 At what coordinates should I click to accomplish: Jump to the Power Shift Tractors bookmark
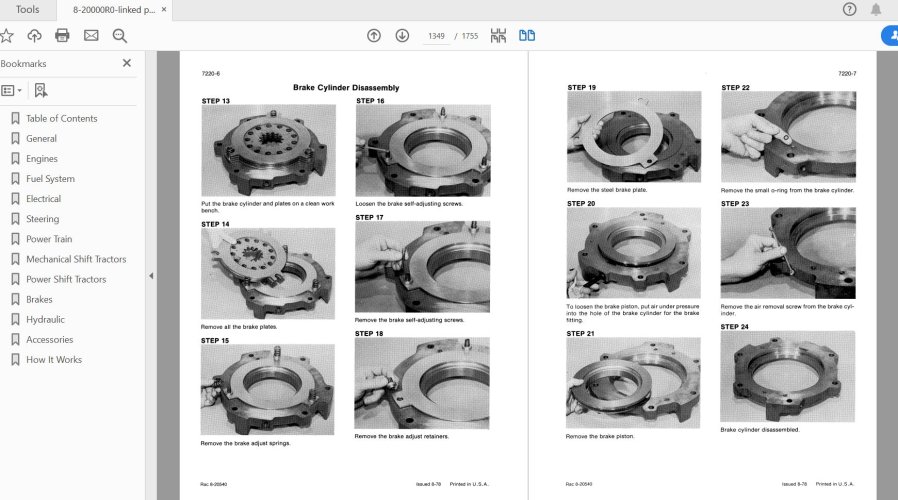(x=66, y=279)
